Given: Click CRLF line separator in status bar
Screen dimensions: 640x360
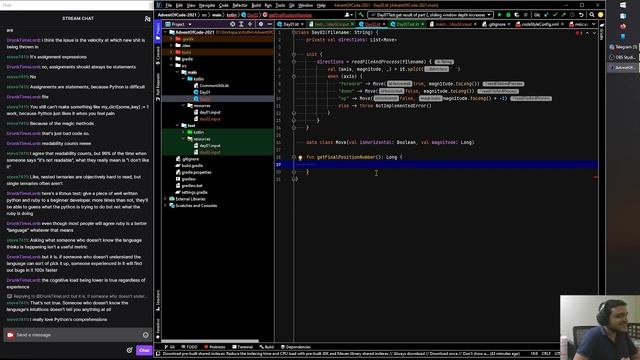Looking at the screenshot, I should click(546, 353).
